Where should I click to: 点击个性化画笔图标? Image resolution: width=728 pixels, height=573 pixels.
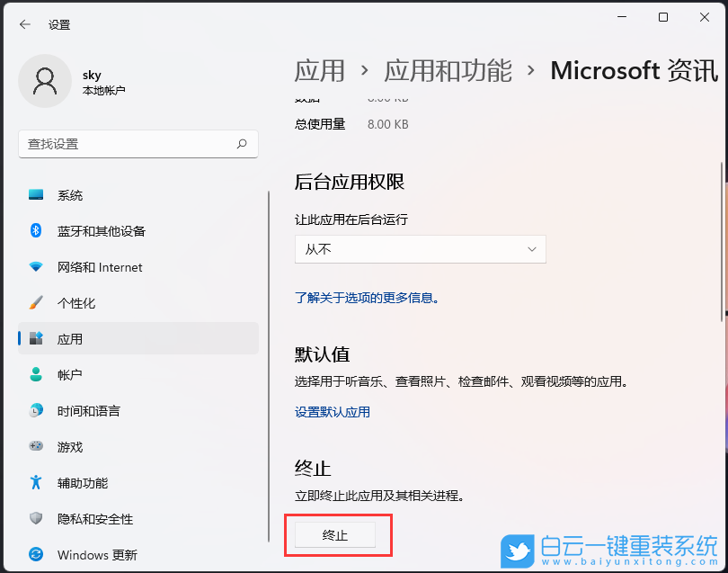pos(36,302)
